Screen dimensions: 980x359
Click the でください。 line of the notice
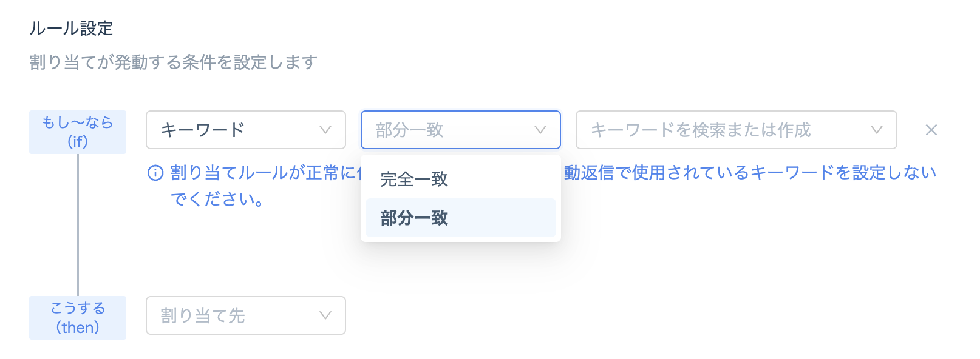tap(217, 200)
